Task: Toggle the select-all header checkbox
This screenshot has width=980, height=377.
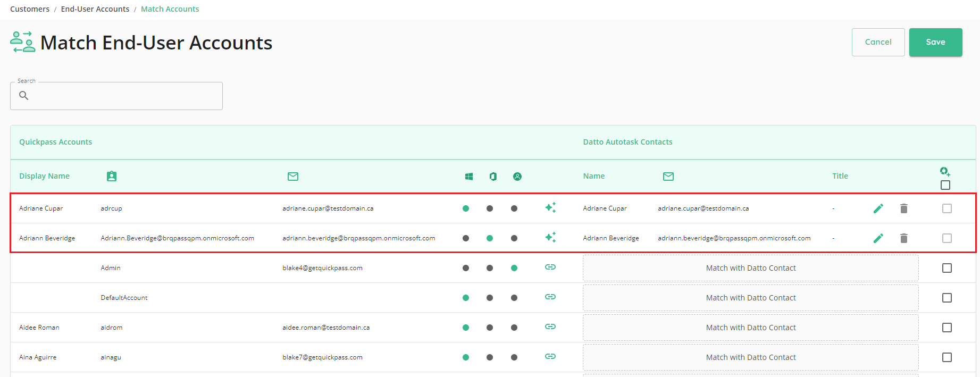Action: [x=945, y=185]
